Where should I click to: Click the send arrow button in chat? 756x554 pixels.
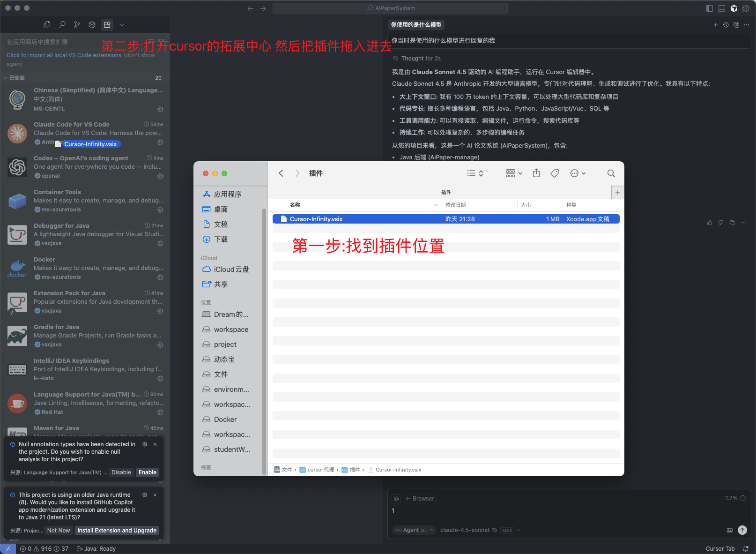pos(742,530)
